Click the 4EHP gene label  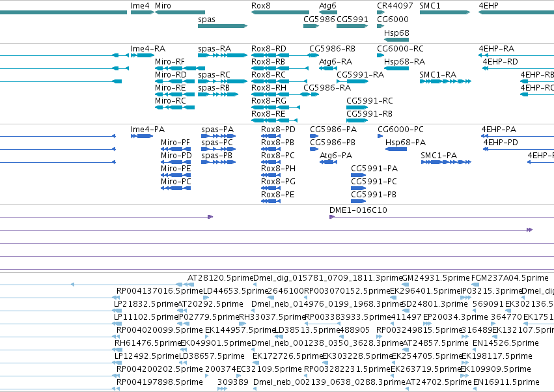click(x=489, y=6)
